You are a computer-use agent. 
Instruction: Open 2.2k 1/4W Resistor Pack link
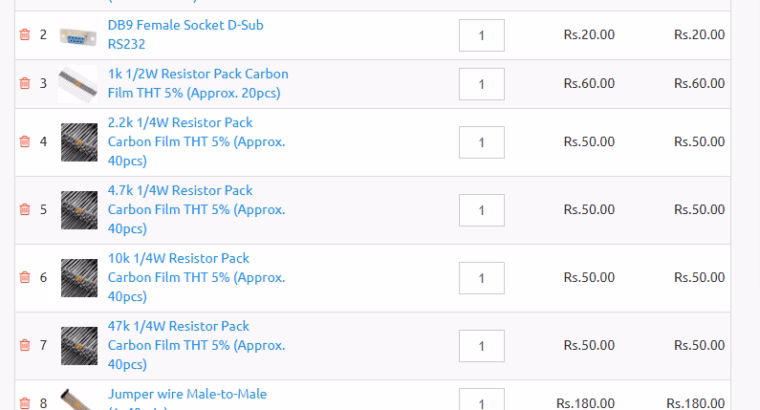pos(180,123)
